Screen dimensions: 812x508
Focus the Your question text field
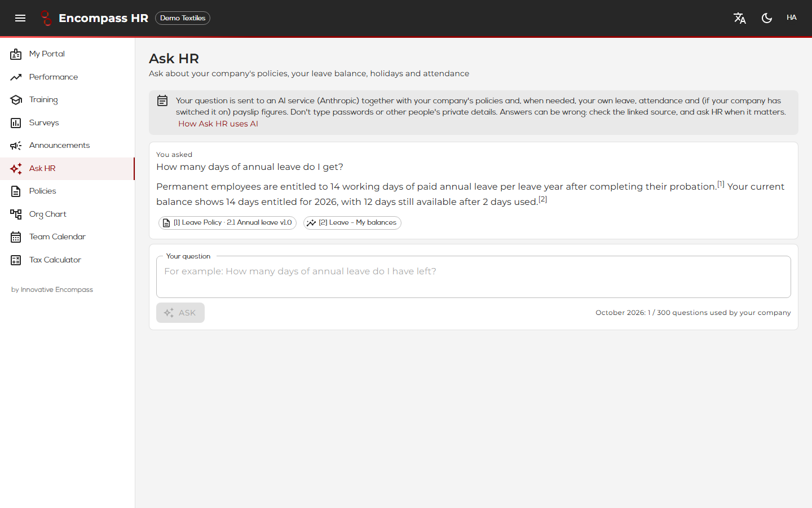(x=474, y=277)
